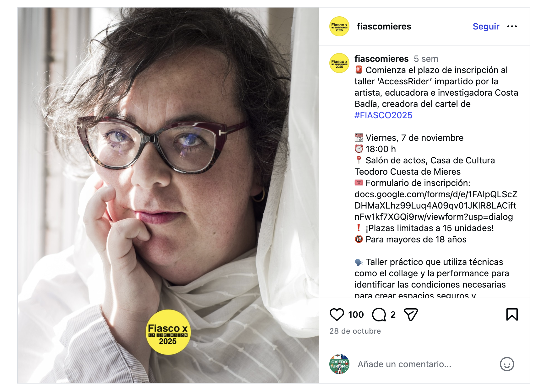Save the post with bookmark icon
Screen dimensions: 540x392
pos(512,315)
